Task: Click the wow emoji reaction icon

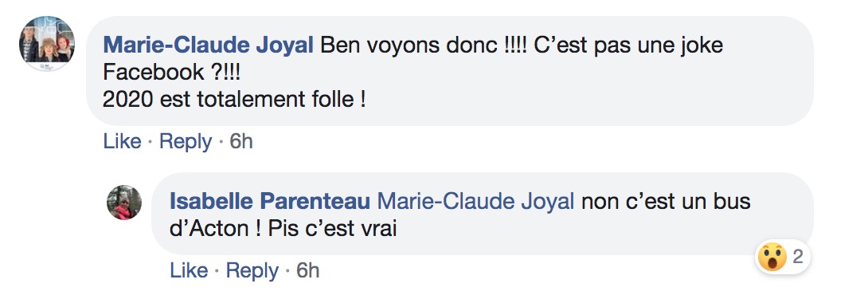Action: (772, 258)
